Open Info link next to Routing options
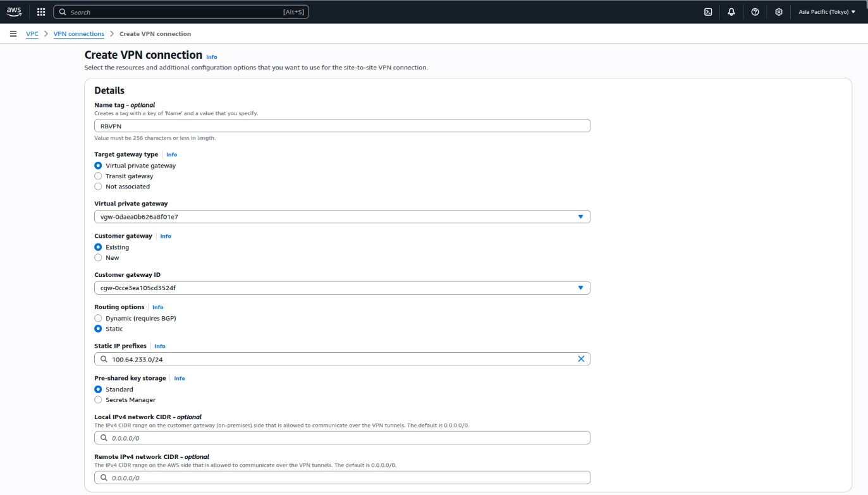The image size is (868, 495). point(157,307)
